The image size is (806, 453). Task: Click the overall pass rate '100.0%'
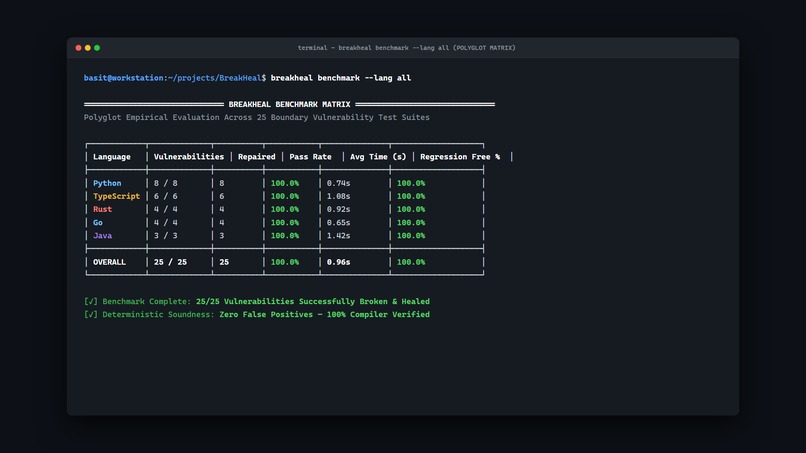[285, 262]
